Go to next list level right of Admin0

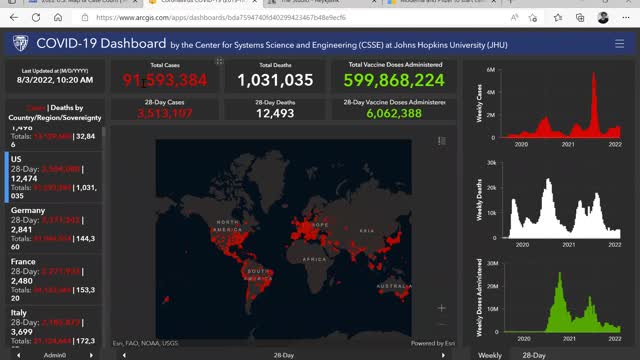click(91, 356)
